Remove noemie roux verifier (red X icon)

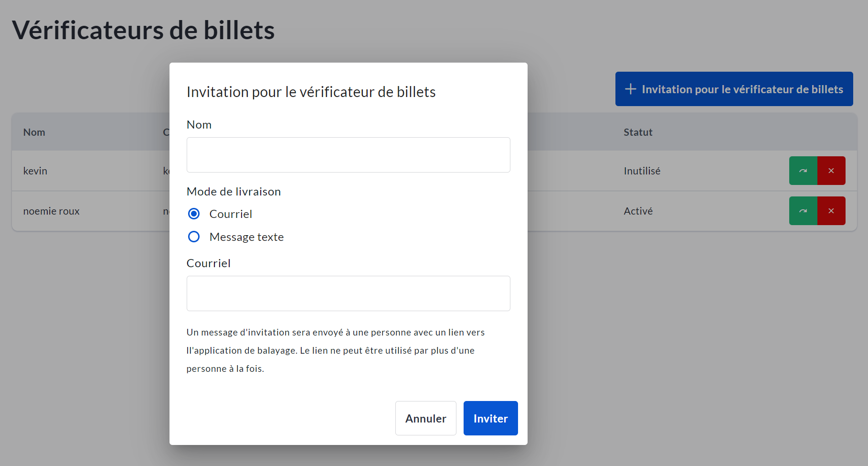831,211
